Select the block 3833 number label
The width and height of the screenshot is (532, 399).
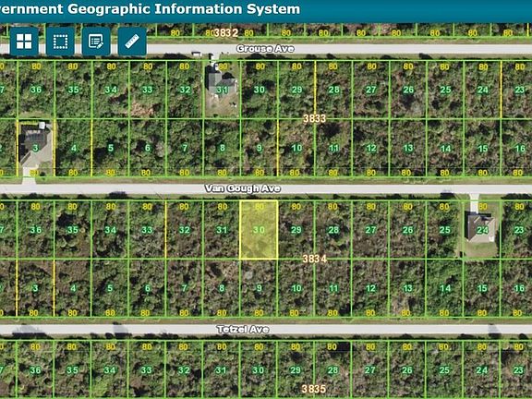pyautogui.click(x=315, y=118)
